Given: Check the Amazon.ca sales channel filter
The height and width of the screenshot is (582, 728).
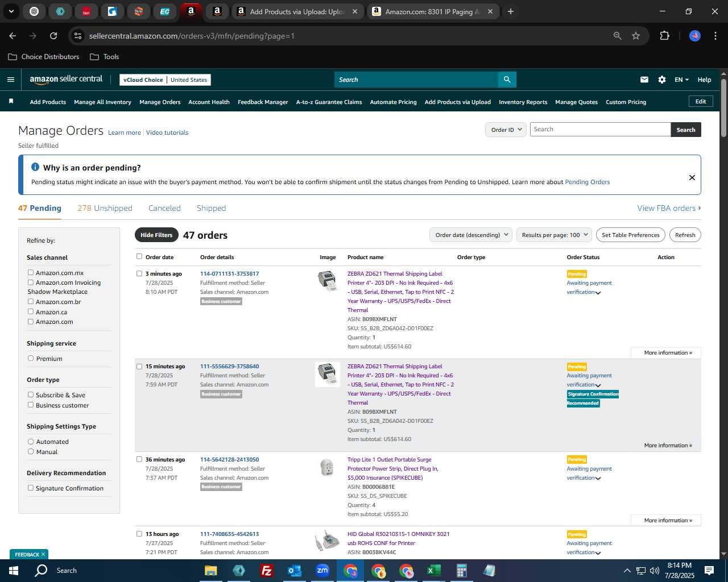Looking at the screenshot, I should [31, 312].
